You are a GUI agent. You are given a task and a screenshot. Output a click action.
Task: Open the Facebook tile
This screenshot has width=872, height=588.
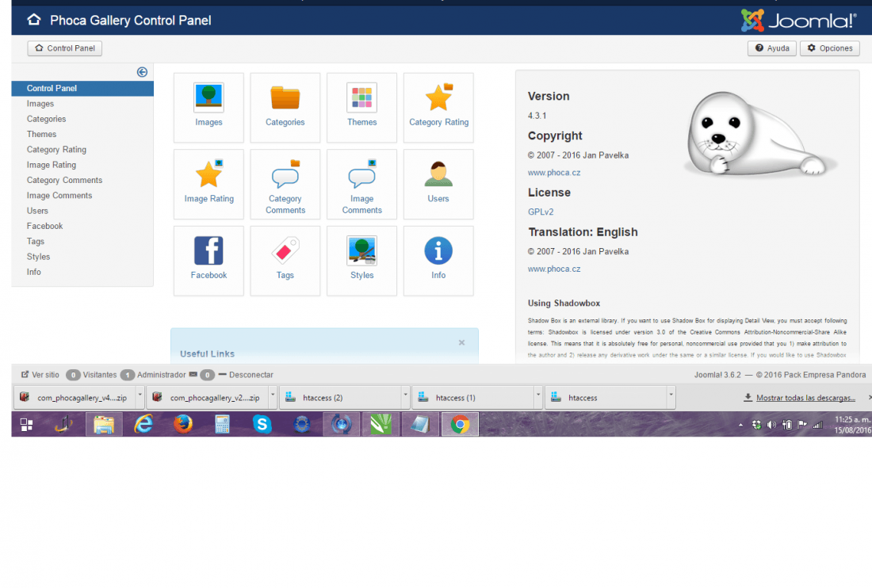(x=208, y=261)
